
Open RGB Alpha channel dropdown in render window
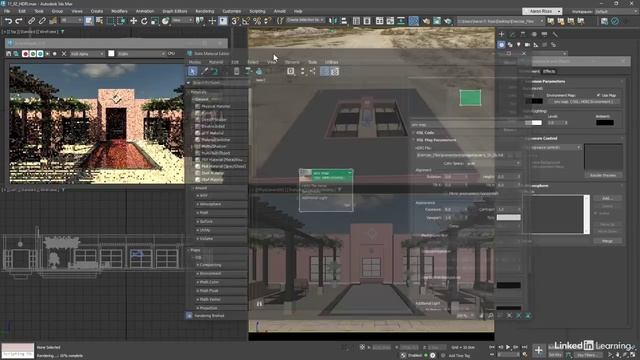pos(87,54)
